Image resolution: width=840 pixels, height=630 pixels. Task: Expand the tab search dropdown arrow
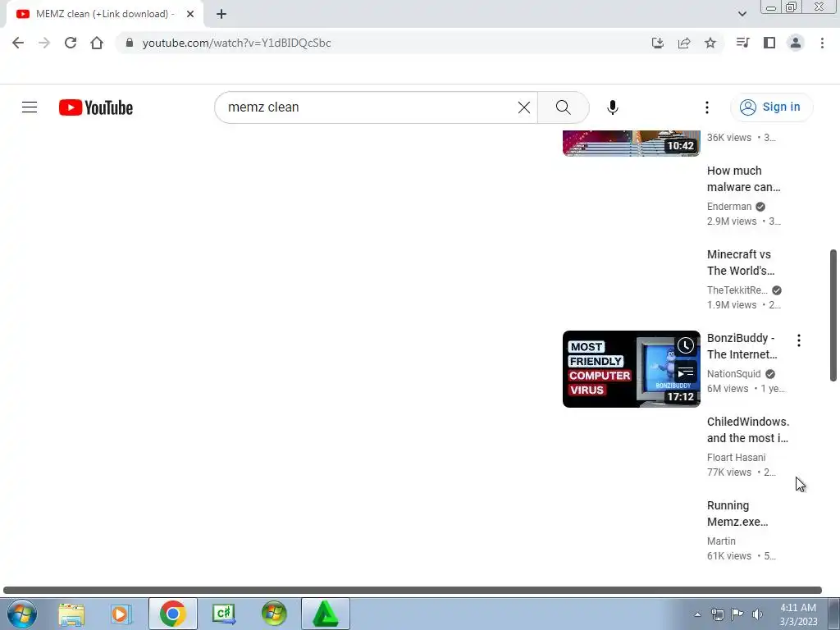(742, 14)
